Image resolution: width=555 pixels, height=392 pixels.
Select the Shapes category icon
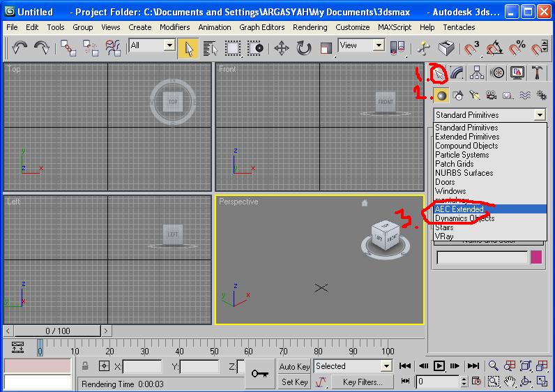click(x=458, y=96)
